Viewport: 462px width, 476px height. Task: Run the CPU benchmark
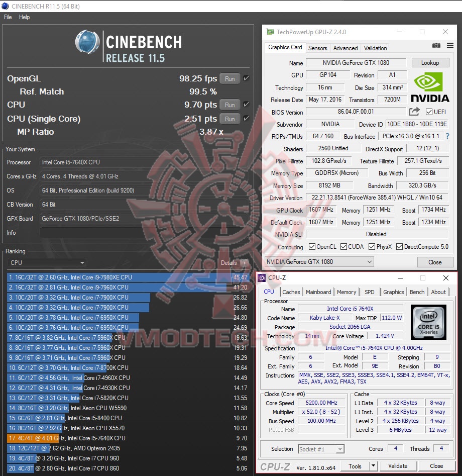coord(229,105)
